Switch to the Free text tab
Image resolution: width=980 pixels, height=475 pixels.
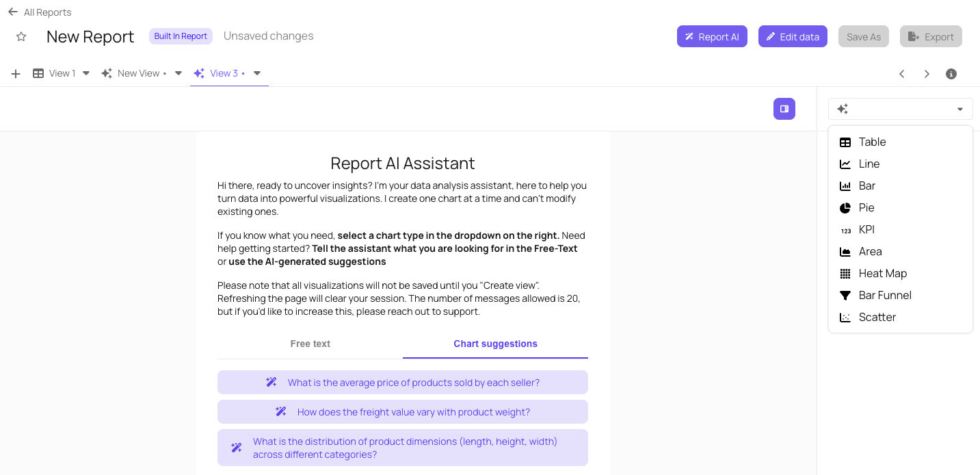point(310,344)
